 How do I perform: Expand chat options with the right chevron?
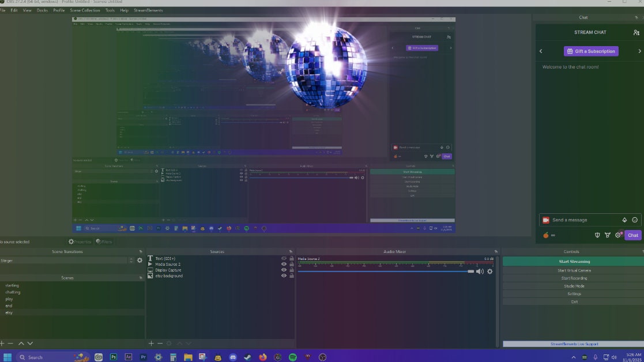(640, 51)
